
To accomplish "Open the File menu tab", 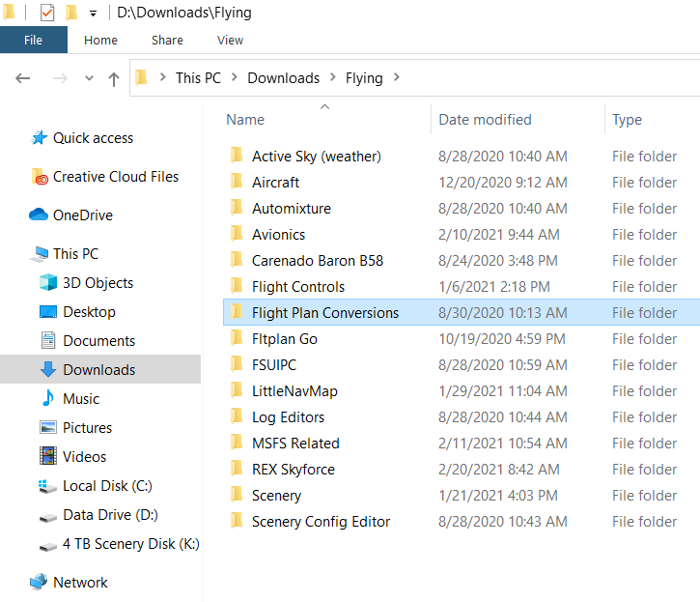I will 34,40.
